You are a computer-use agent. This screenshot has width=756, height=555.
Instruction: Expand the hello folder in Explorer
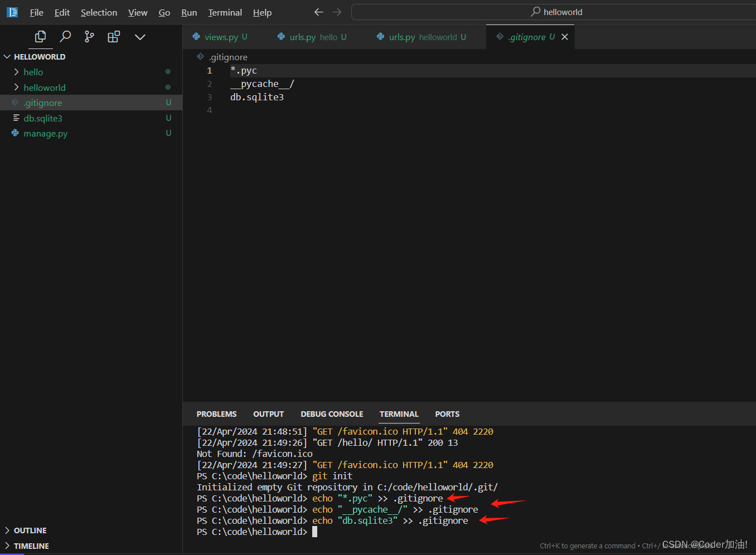click(x=16, y=72)
